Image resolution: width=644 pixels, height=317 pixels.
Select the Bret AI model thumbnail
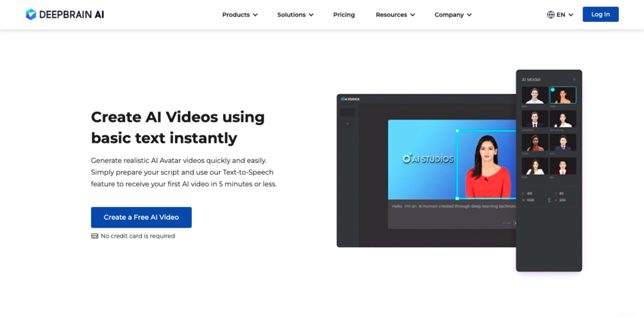[x=535, y=95]
